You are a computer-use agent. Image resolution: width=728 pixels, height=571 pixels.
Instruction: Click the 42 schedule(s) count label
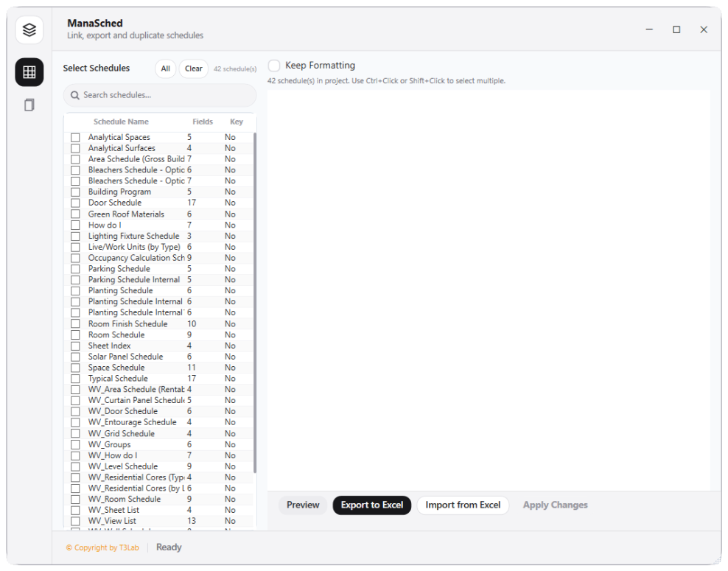[235, 69]
